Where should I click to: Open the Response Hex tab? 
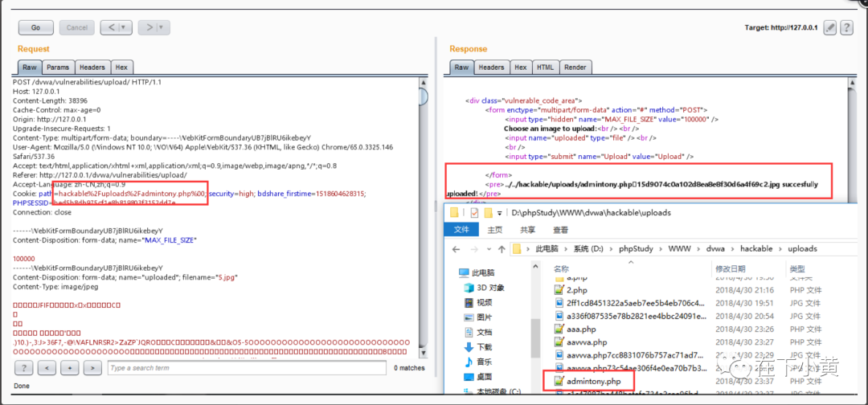[x=520, y=67]
